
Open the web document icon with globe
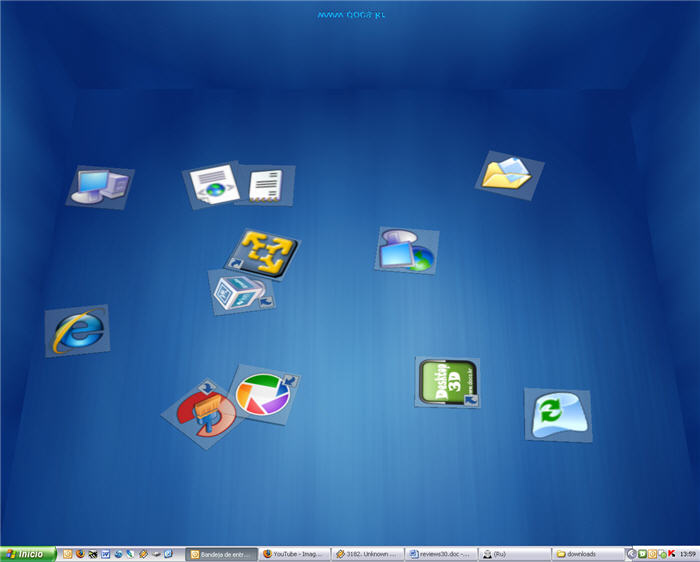click(212, 185)
